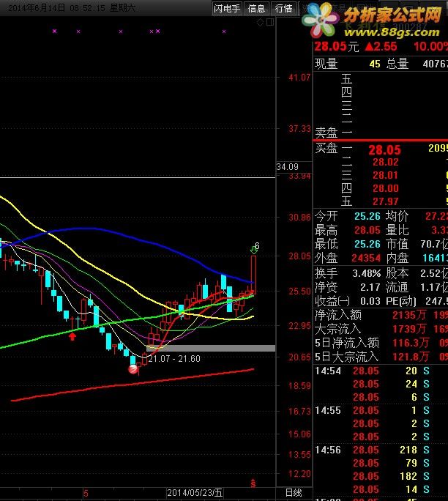Click the 最高 value 28.05
Viewport: 448px width, 501px height.
pos(367,231)
